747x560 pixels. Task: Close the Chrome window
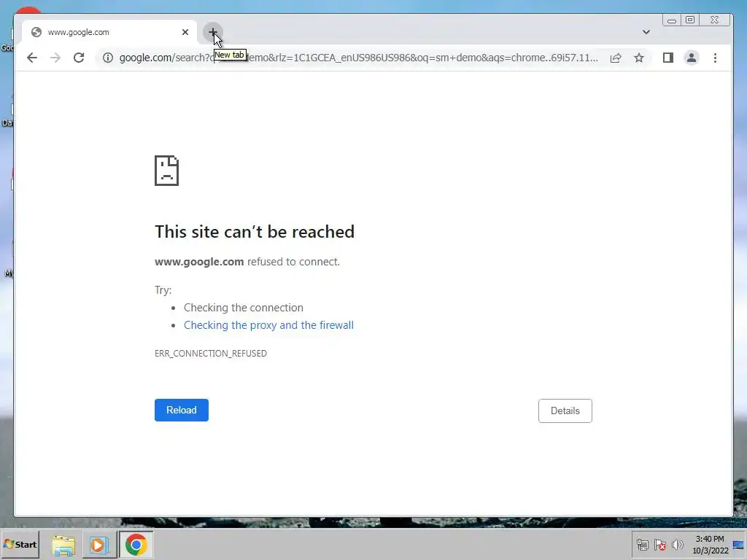[x=714, y=20]
